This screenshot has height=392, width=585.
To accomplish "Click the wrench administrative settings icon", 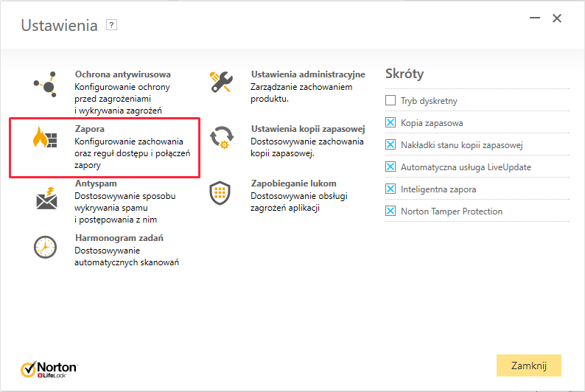I will [x=221, y=82].
